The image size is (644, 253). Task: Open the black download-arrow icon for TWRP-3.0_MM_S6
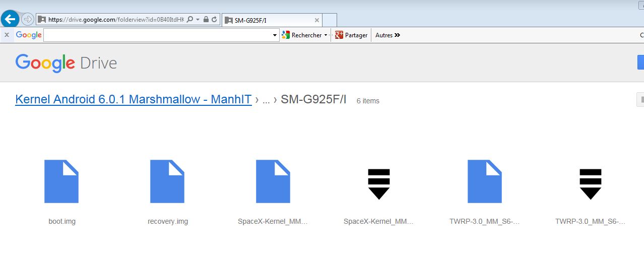(x=591, y=184)
